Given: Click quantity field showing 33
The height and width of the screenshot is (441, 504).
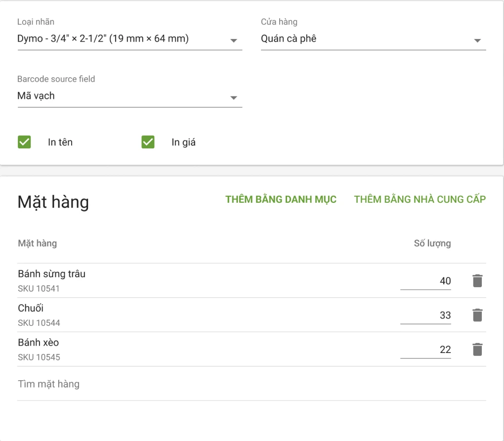Looking at the screenshot, I should pos(425,315).
